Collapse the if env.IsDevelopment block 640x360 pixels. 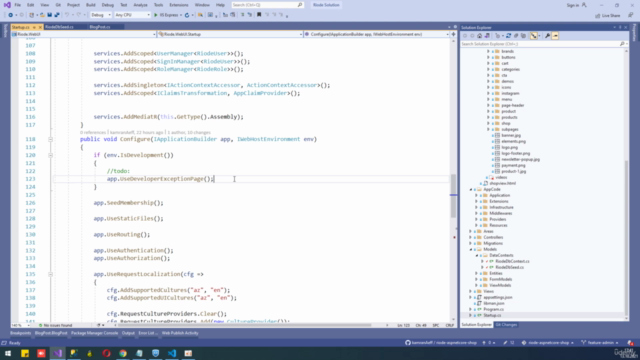(x=51, y=155)
